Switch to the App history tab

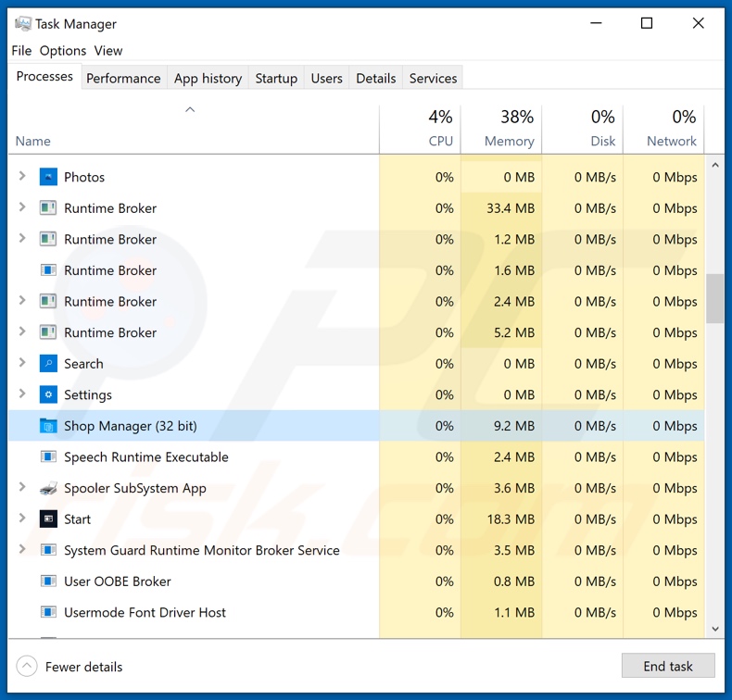click(x=208, y=79)
